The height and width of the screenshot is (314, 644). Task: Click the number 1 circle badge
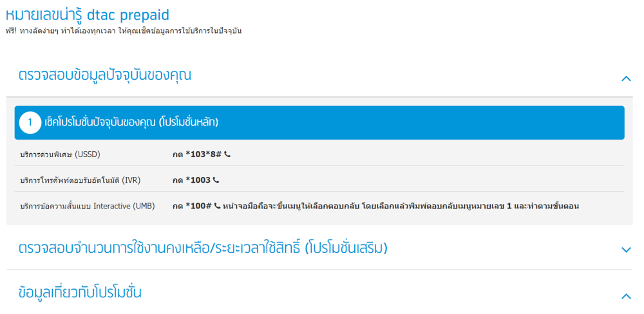(x=30, y=123)
